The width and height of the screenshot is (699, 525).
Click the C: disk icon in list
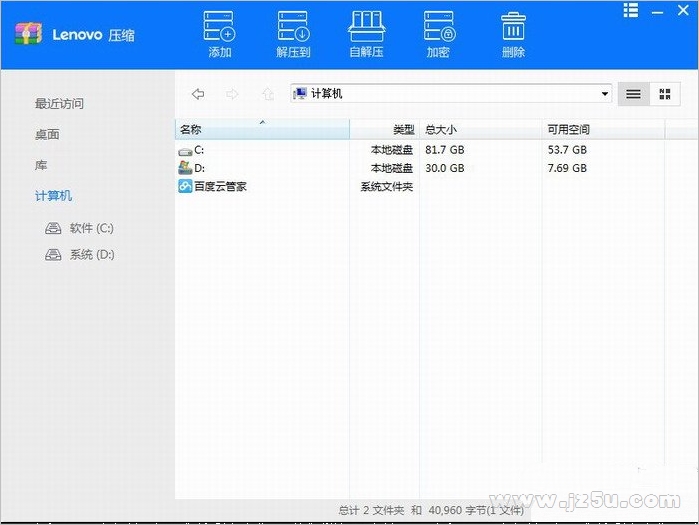tap(185, 151)
